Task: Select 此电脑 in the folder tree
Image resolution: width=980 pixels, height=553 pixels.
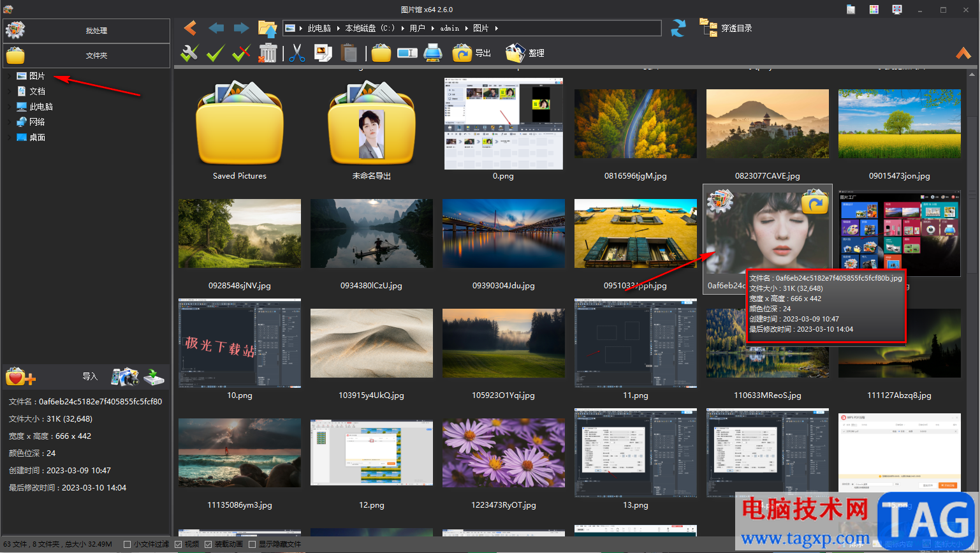Action: coord(41,107)
